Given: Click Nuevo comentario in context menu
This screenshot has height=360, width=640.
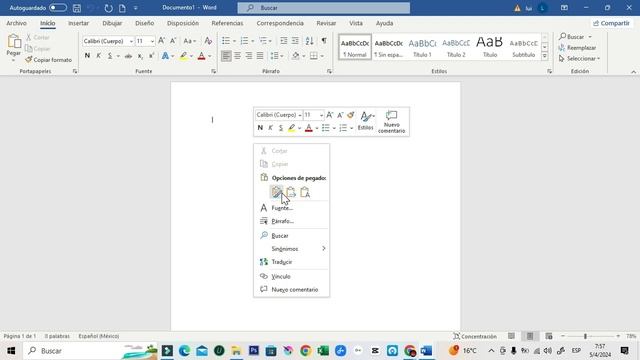Looking at the screenshot, I should coord(291,289).
